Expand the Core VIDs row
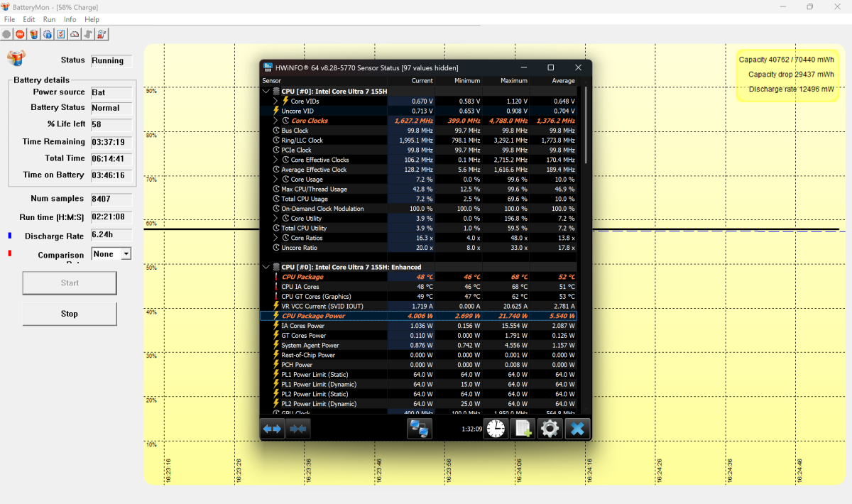Image resolution: width=852 pixels, height=504 pixels. coord(276,102)
